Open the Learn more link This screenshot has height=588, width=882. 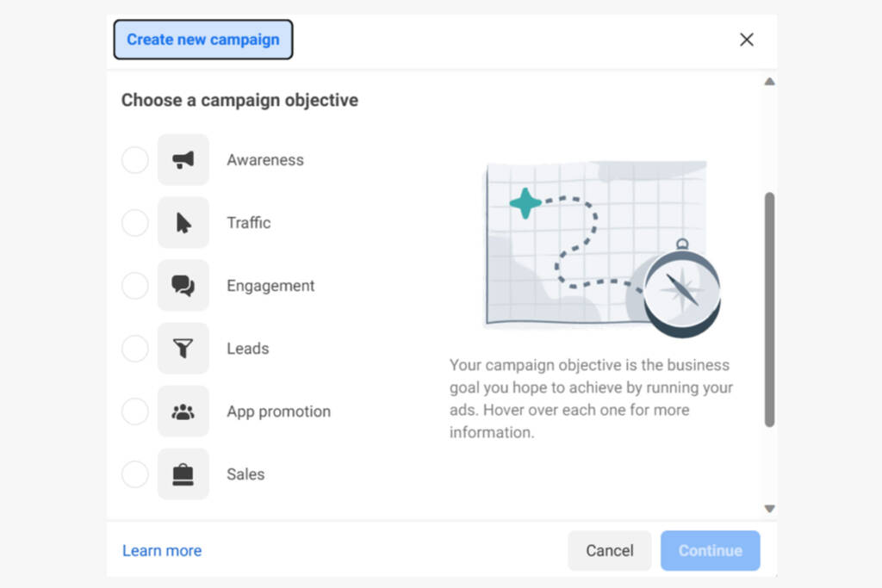[162, 551]
